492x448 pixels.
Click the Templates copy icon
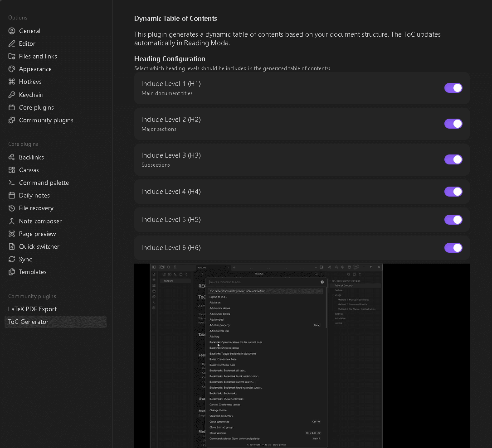point(12,272)
